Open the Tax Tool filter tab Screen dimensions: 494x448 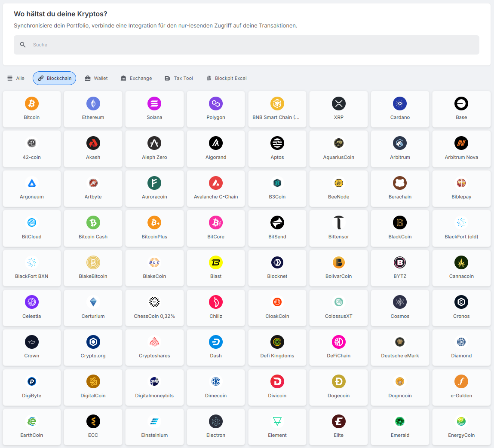[x=179, y=78]
